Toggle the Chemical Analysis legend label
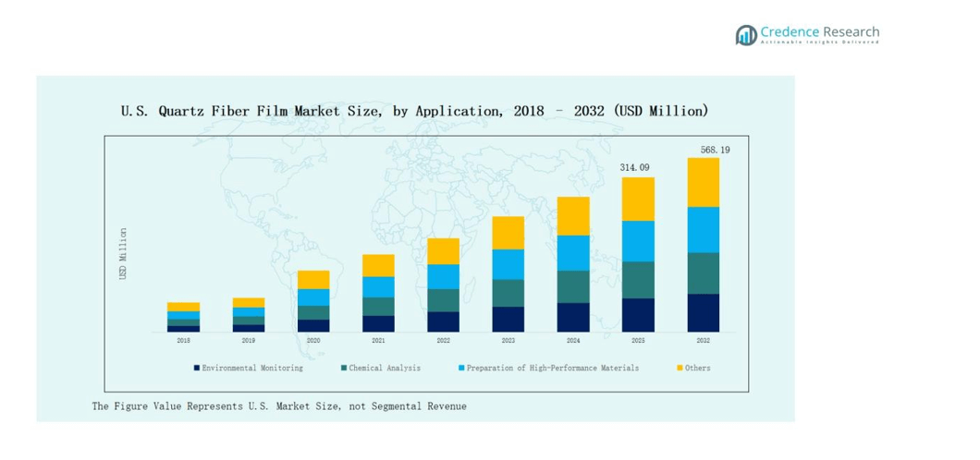This screenshot has width=980, height=460. (385, 368)
